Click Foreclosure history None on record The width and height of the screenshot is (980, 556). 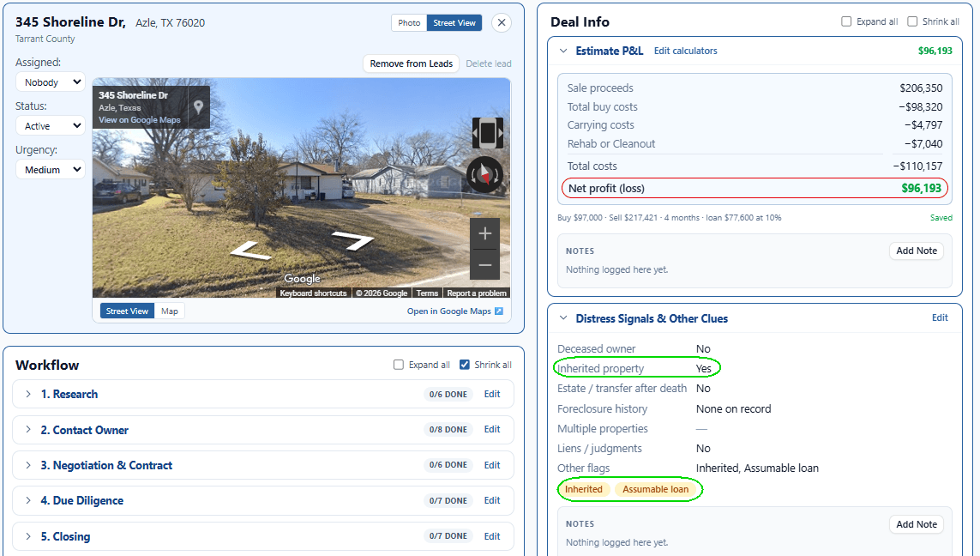[734, 409]
